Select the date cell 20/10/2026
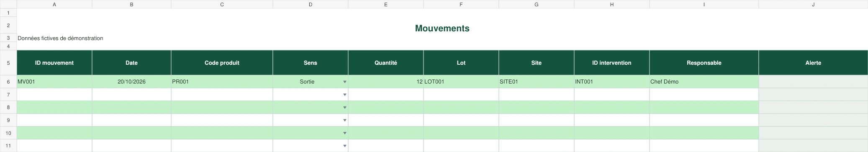 [x=131, y=82]
